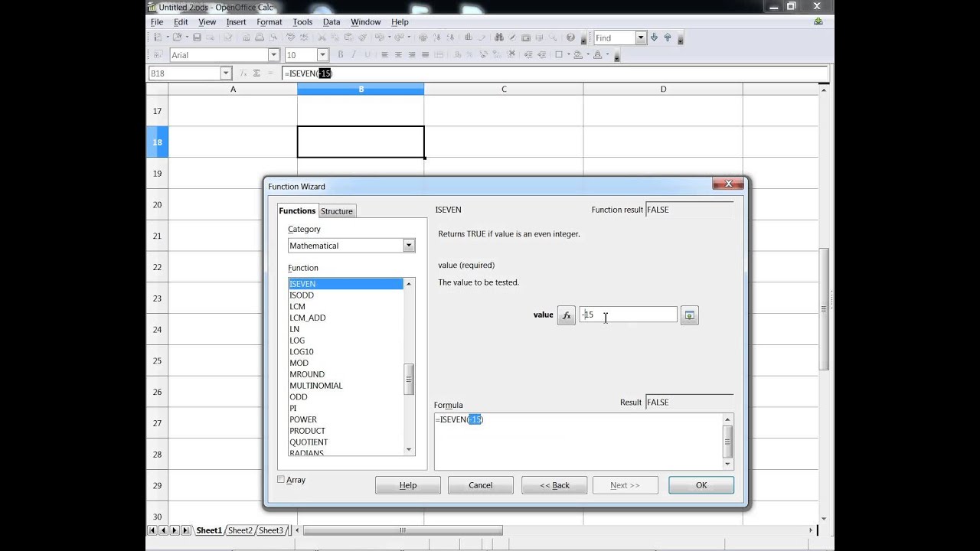Click the Sum sigma icon in formula bar
Screen dimensions: 980x551
tap(256, 73)
